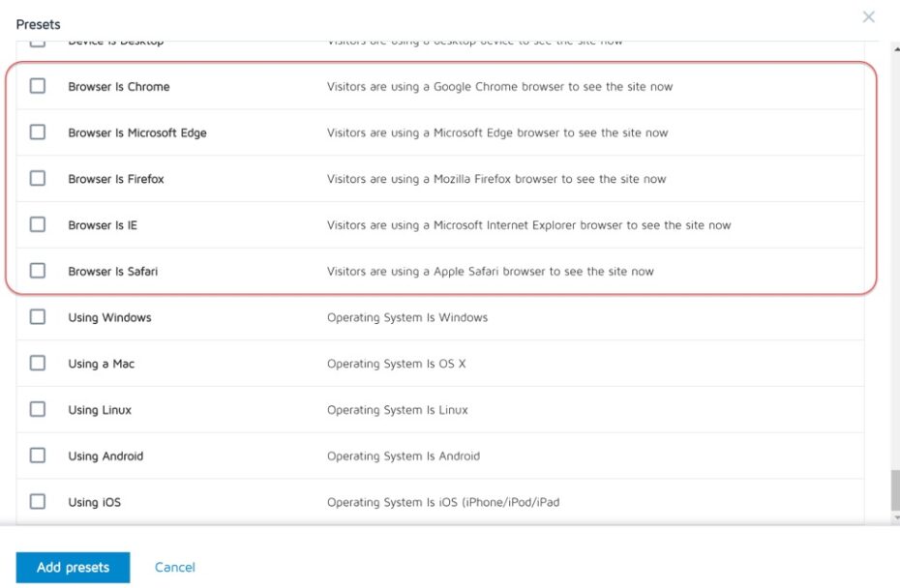Tick the Using Linux preset checkbox
This screenshot has height=588, width=900.
point(38,409)
